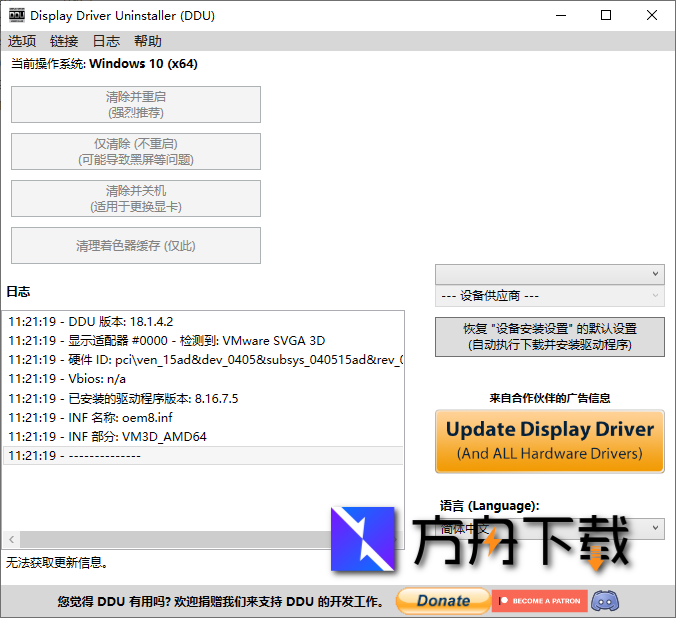
Task: Click the DDU app icon in title bar
Action: click(x=17, y=15)
